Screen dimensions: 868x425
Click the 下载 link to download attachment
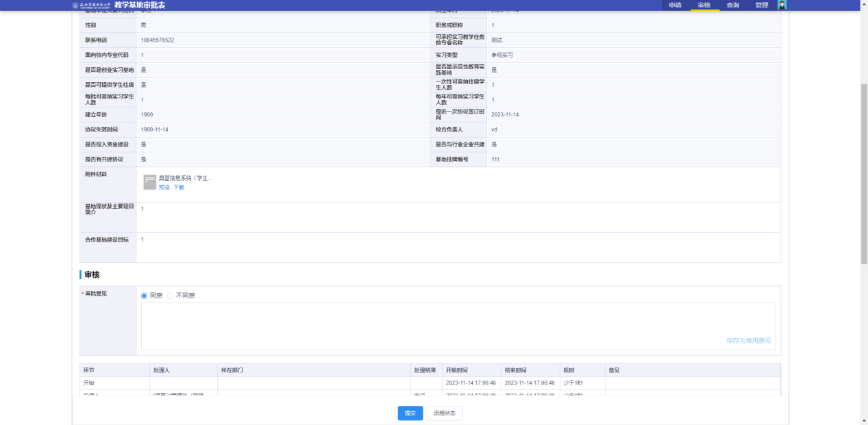coord(179,187)
